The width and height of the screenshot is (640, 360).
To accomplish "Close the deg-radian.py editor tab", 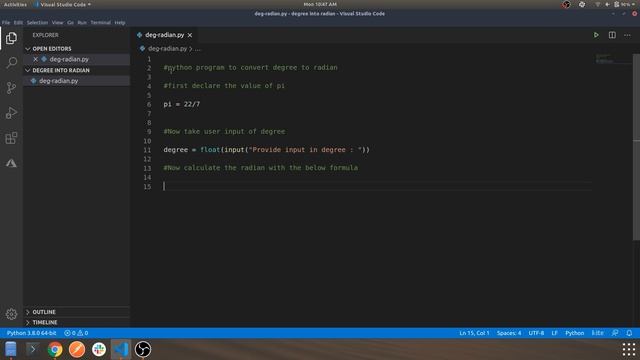I will [190, 36].
